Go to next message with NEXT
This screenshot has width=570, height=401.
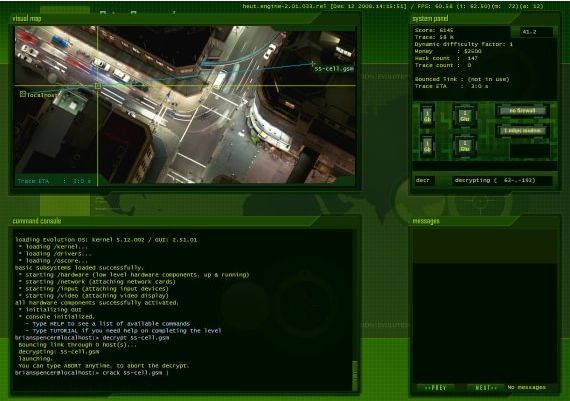point(485,388)
